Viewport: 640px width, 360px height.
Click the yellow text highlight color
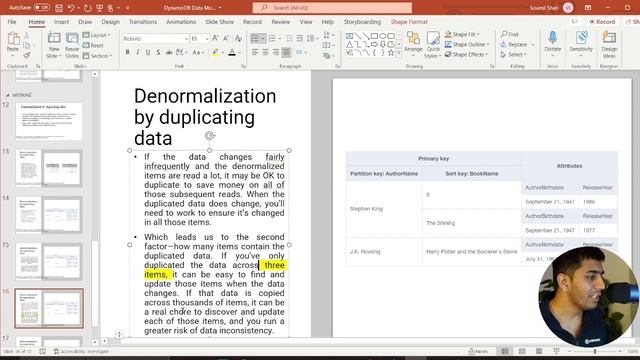click(x=216, y=52)
